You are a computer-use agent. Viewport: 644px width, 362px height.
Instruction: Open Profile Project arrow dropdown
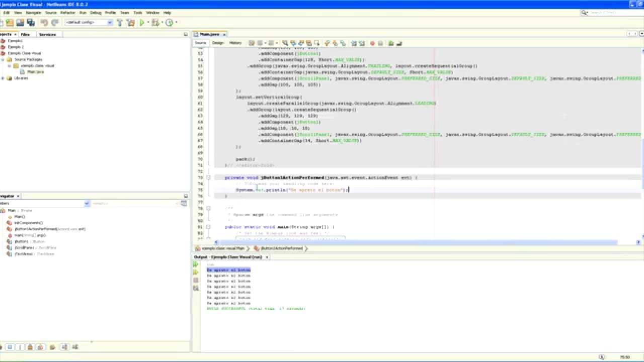(176, 23)
